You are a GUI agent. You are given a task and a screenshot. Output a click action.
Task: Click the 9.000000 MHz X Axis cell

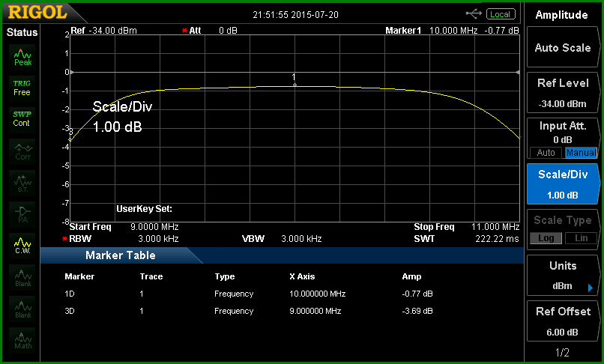tap(315, 311)
